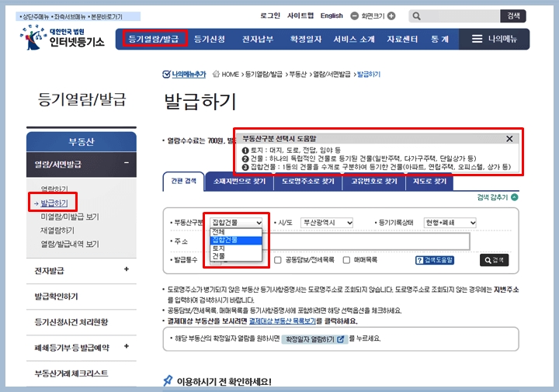This screenshot has width=559, height=392.
Task: Click the 확정일자 열람하기 external link icon
Action: coord(341,339)
